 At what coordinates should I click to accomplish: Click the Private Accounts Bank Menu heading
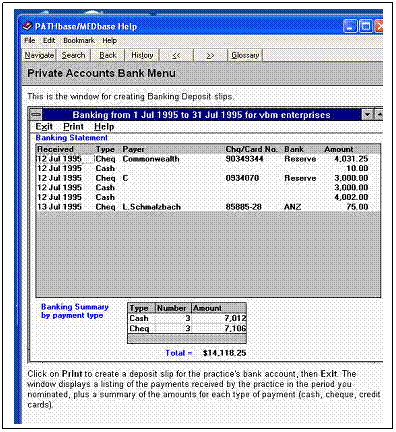(102, 73)
